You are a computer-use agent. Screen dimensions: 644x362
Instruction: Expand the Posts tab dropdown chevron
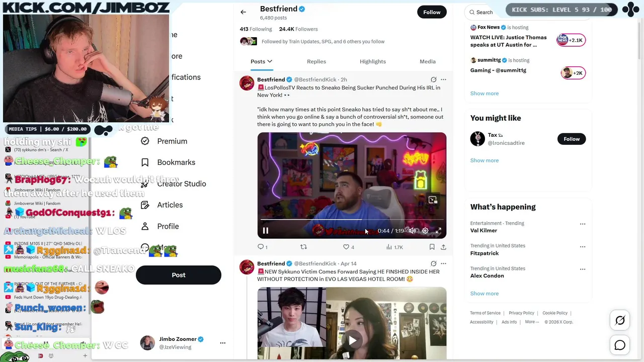tap(270, 61)
